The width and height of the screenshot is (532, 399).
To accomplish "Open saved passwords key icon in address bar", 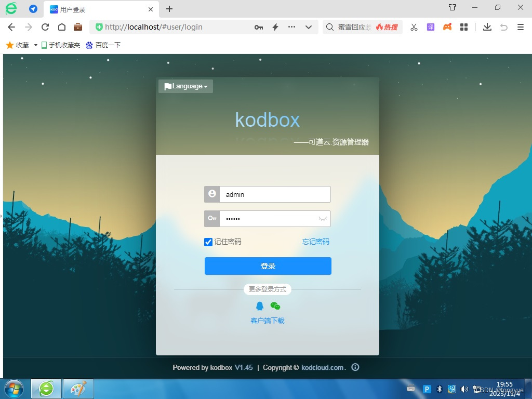I will pos(259,27).
